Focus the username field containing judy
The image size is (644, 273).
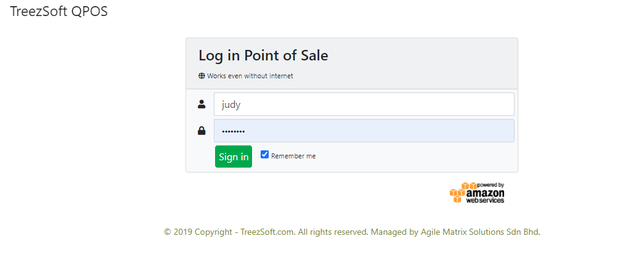(364, 104)
